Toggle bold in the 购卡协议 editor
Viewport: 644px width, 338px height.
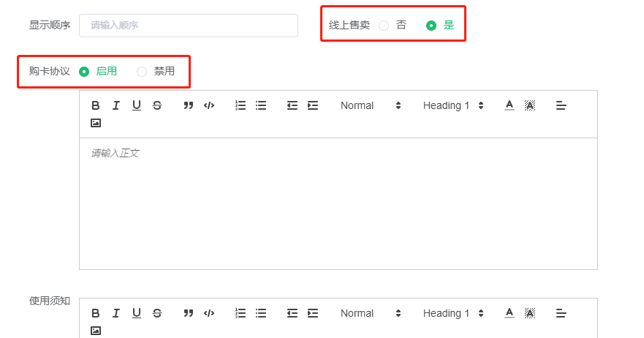tap(95, 105)
